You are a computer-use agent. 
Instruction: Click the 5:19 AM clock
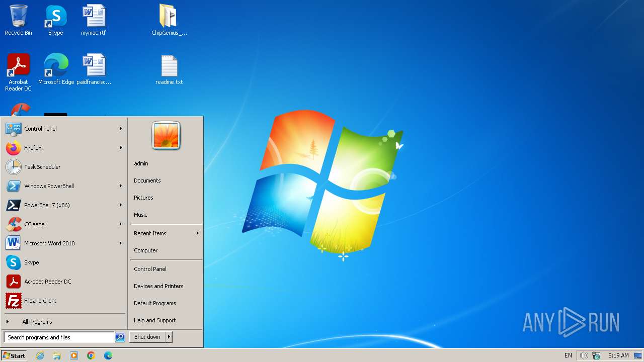tap(618, 355)
